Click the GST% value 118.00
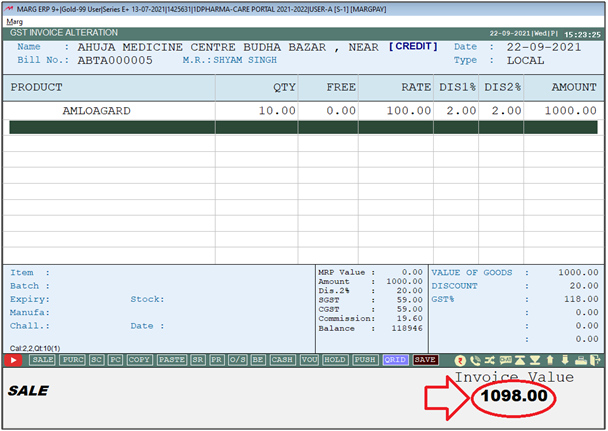Screen dimensions: 608x431 point(581,299)
